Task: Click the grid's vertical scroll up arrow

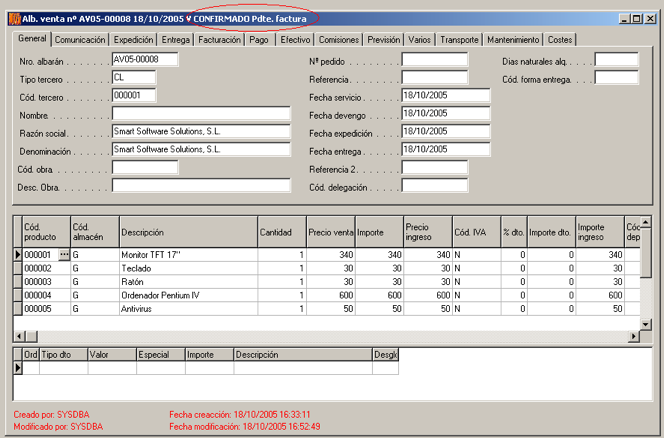Action: tap(645, 221)
